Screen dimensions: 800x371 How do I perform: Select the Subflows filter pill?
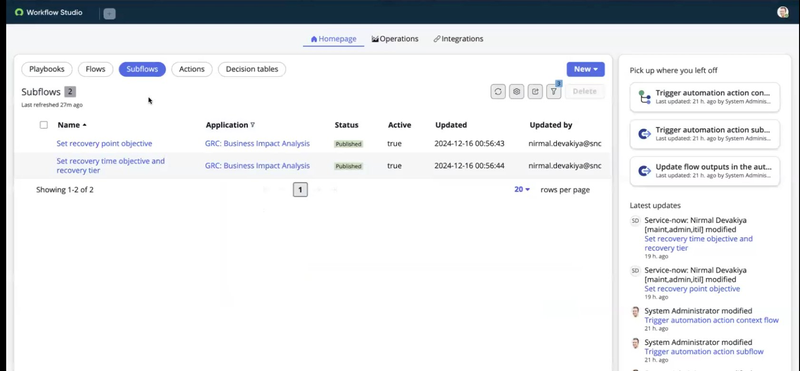(x=142, y=69)
